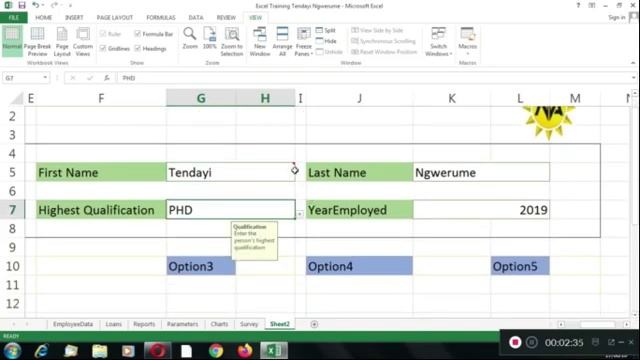Screen dimensions: 640x360
Task: Open Macros dropdown
Action: click(467, 42)
